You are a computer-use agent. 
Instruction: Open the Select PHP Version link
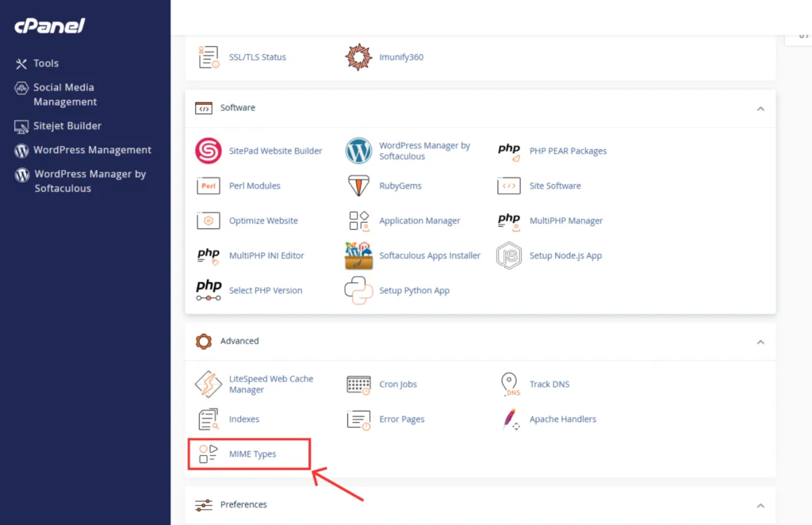point(266,290)
